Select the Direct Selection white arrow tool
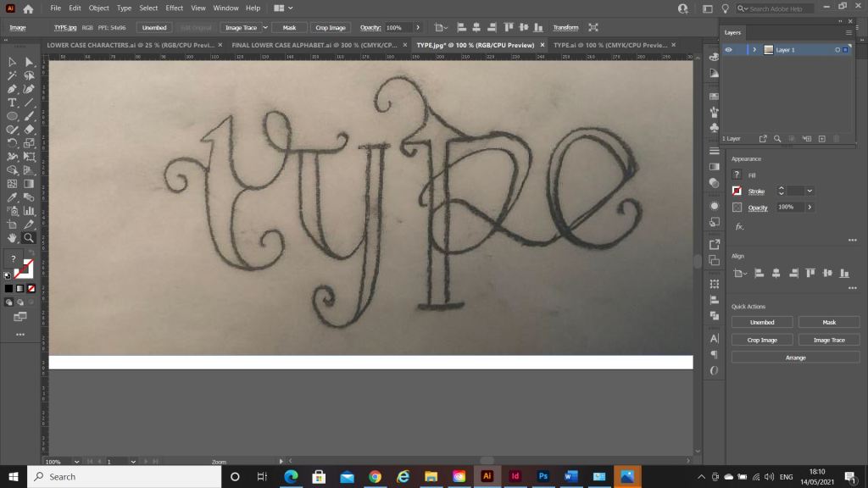The width and height of the screenshot is (868, 488). tap(29, 62)
